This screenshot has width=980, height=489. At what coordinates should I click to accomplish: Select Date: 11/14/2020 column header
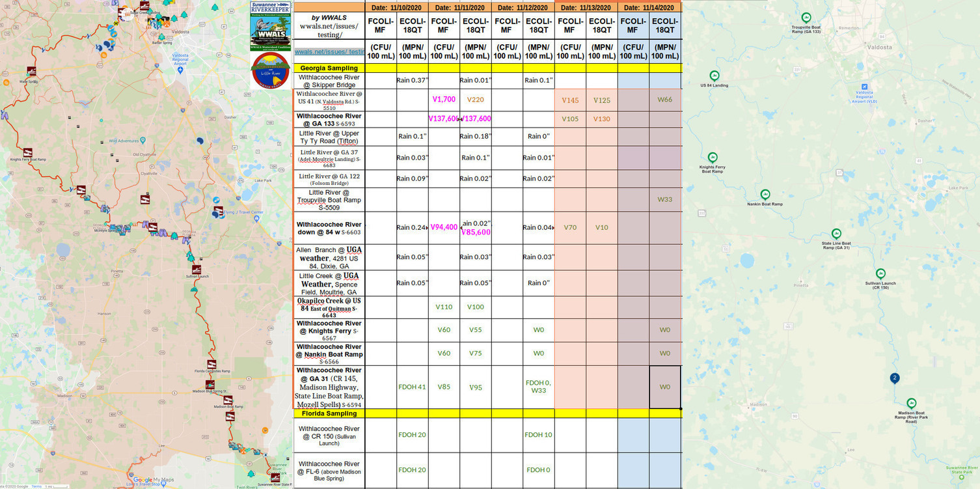point(649,8)
